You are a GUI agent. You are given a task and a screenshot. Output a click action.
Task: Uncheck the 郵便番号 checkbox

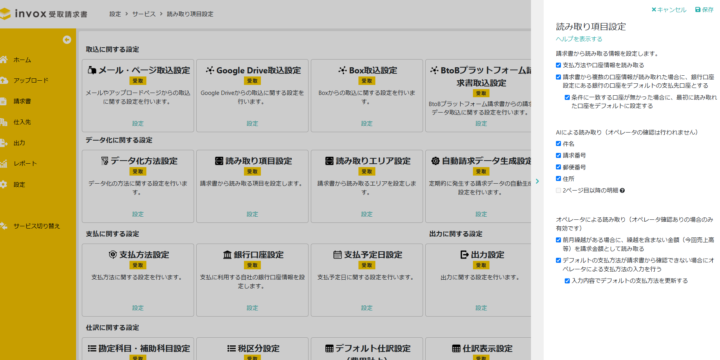[558, 167]
